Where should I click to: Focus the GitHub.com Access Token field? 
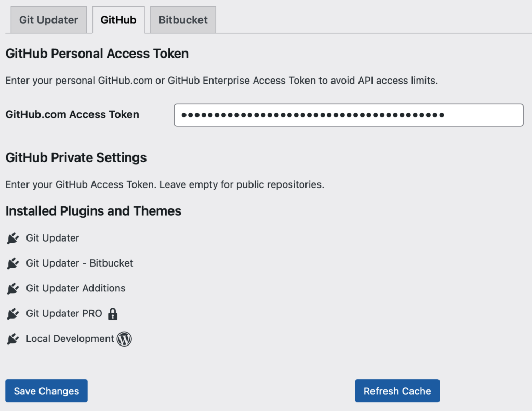click(349, 115)
